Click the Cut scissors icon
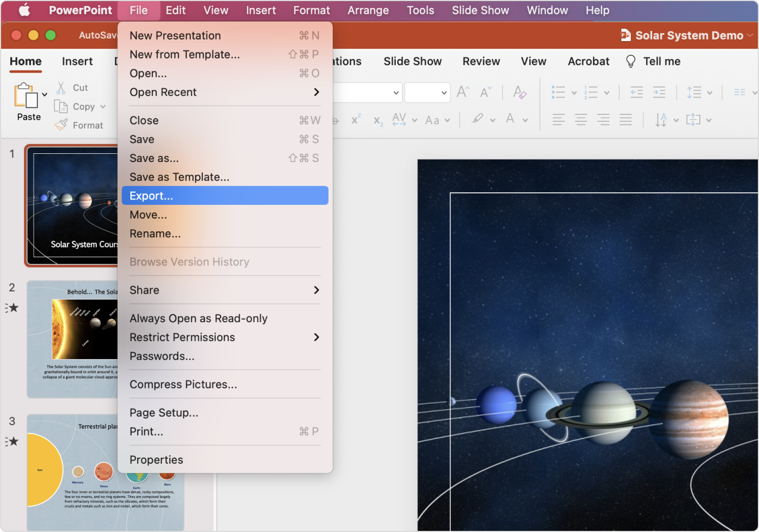Image resolution: width=759 pixels, height=532 pixels. pyautogui.click(x=61, y=88)
